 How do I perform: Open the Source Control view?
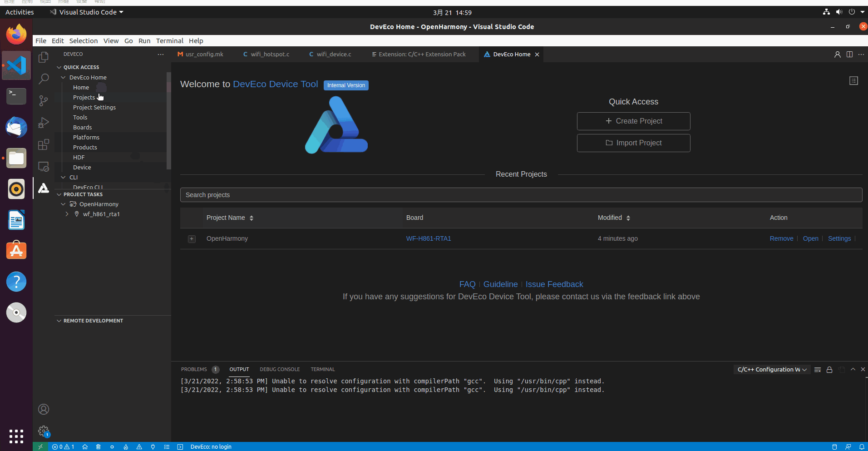point(44,100)
